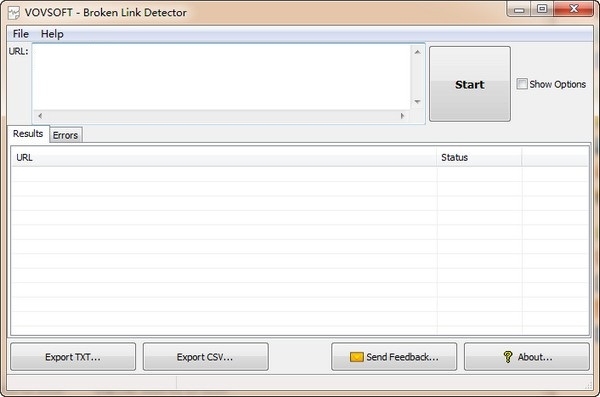Click the Status column header
Screen dimensions: 600x397
coord(479,157)
